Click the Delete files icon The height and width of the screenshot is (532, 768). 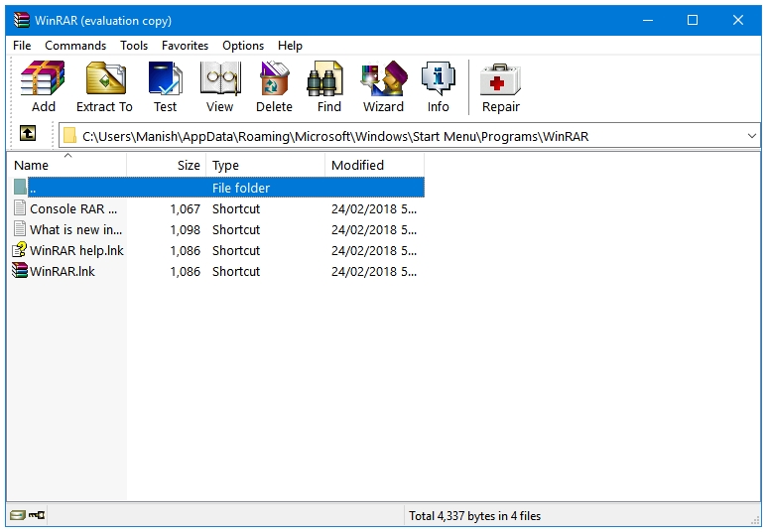[x=274, y=86]
